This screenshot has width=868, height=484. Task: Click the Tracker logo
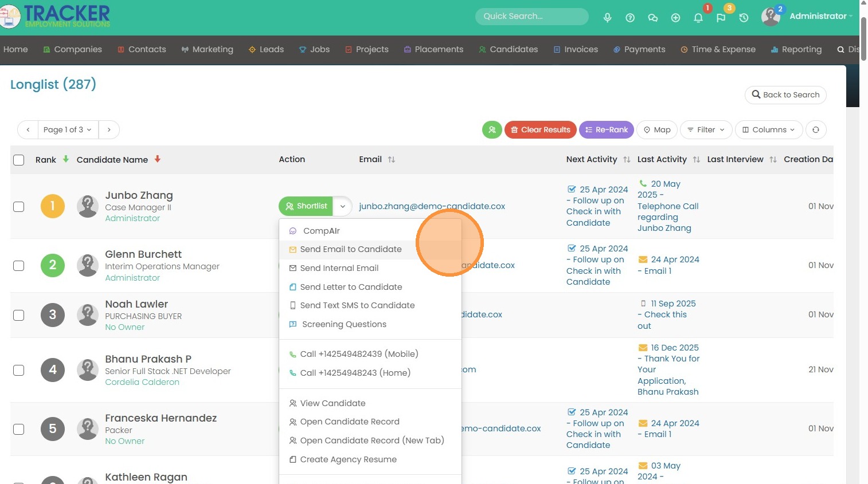(x=55, y=16)
